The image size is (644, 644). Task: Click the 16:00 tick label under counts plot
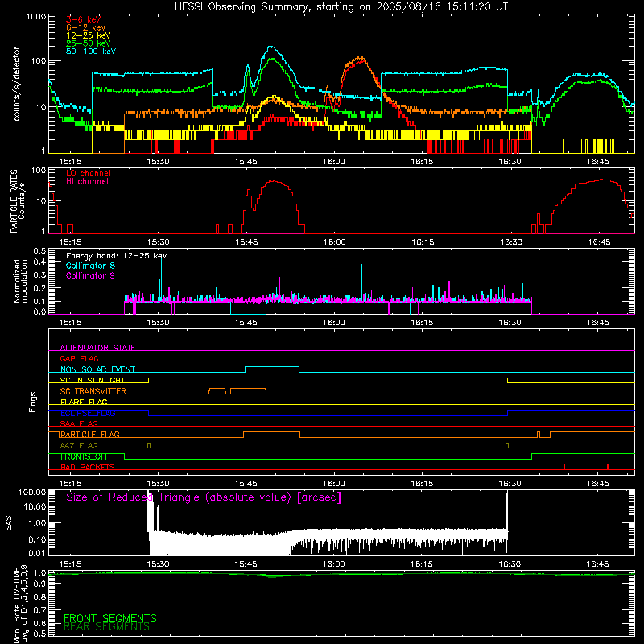coord(334,162)
